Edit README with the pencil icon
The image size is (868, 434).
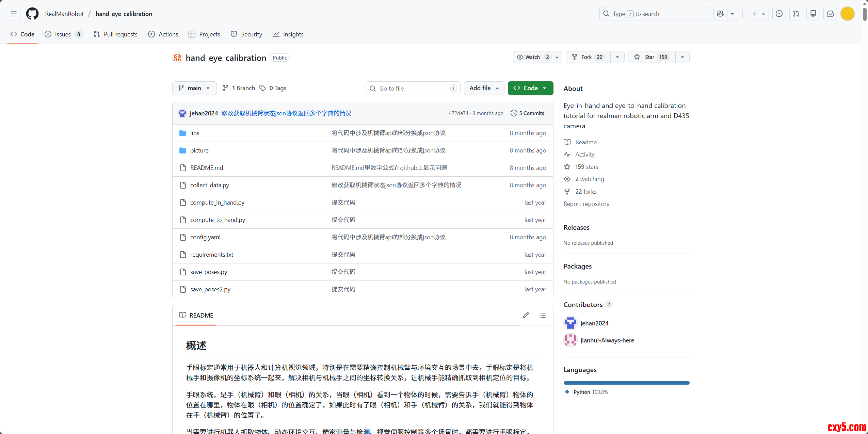(526, 315)
